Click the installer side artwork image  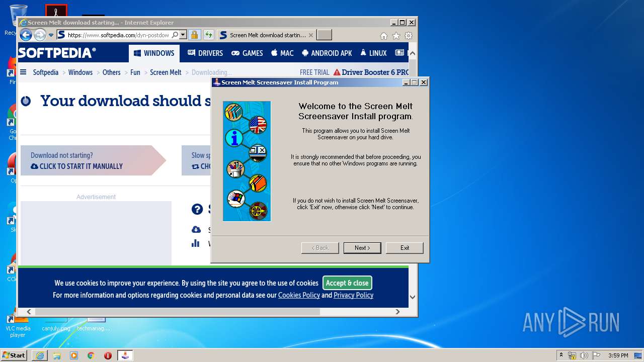tap(247, 161)
